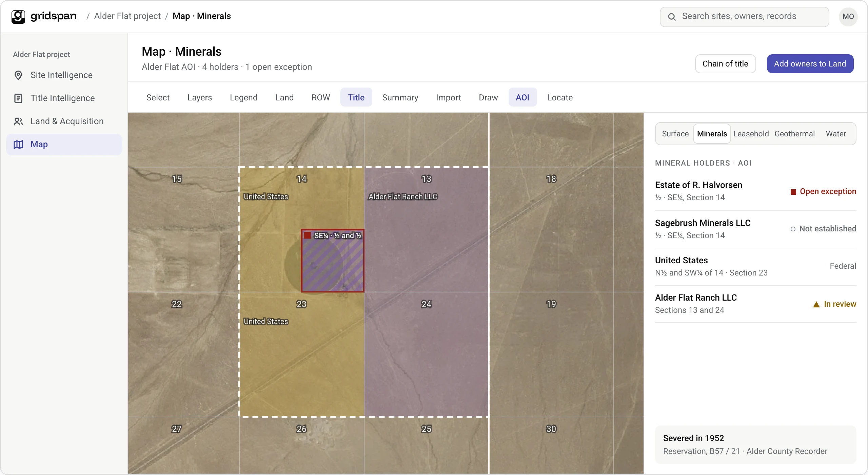Toggle the ROW map tool
This screenshot has height=475, width=868.
[321, 97]
